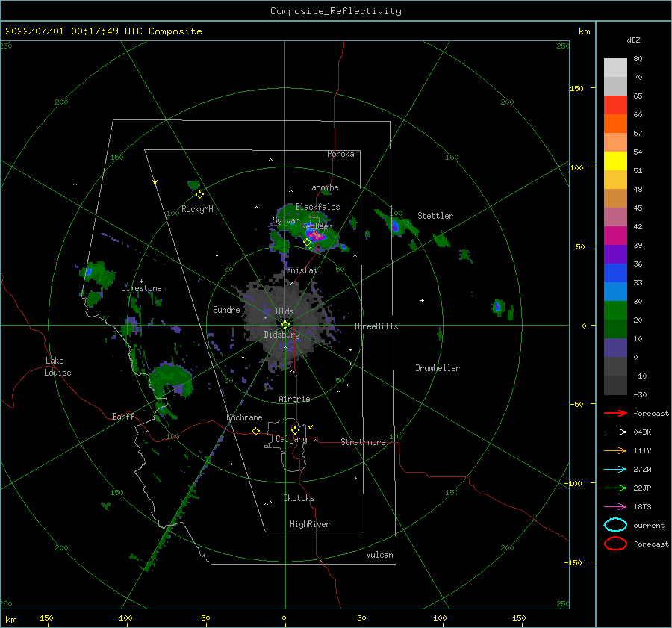672x628 pixels.
Task: Select the blue 36 dBZ color swatch
Action: (x=615, y=273)
